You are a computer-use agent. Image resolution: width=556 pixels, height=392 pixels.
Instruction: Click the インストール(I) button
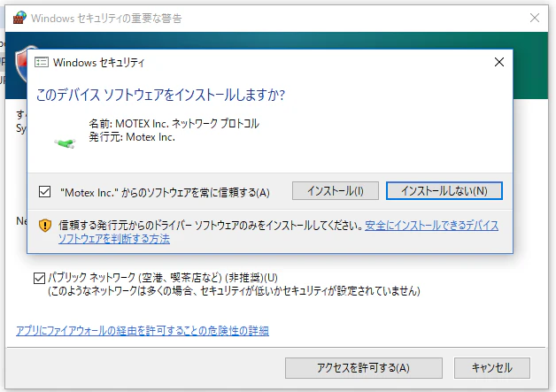[335, 191]
